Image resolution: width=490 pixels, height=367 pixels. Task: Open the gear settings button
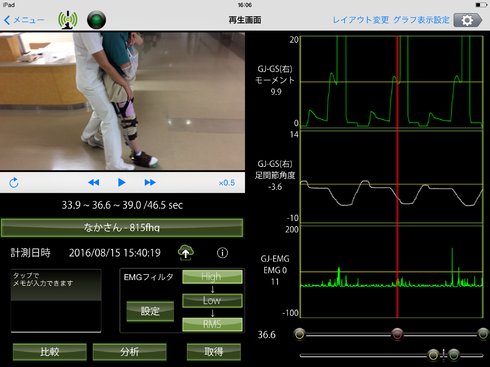(468, 20)
